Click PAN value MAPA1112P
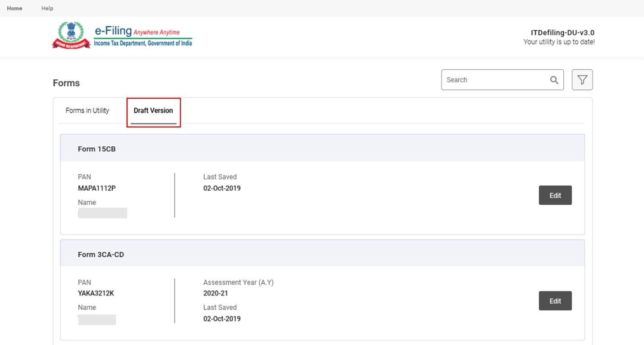Image resolution: width=644 pixels, height=345 pixels. click(97, 188)
